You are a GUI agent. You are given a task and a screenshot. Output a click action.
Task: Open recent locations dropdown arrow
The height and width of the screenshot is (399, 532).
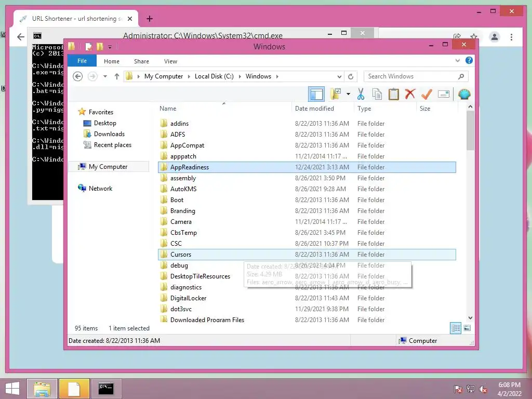[105, 76]
